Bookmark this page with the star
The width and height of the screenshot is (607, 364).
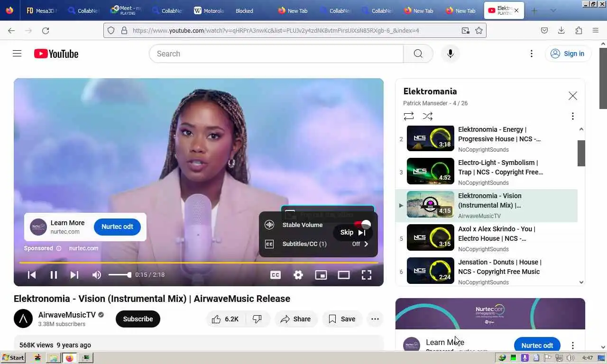point(479,30)
